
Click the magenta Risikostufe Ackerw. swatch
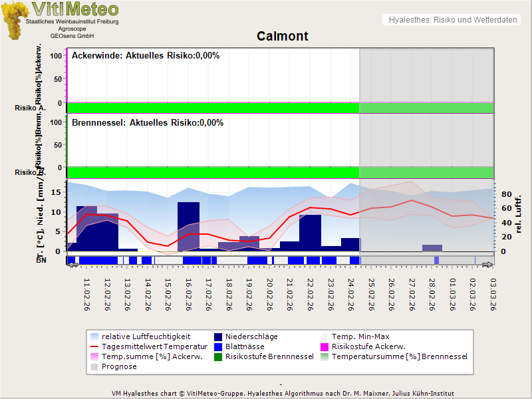coord(325,346)
